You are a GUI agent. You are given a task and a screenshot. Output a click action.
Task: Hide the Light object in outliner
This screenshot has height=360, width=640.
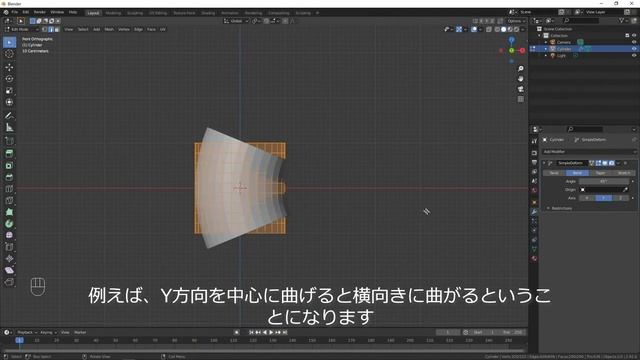[634, 56]
